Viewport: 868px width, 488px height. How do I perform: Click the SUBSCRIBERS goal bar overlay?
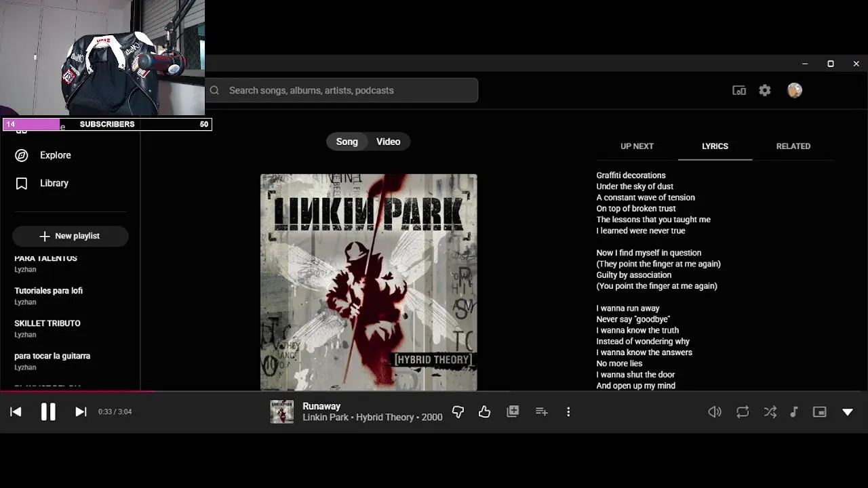click(x=107, y=124)
